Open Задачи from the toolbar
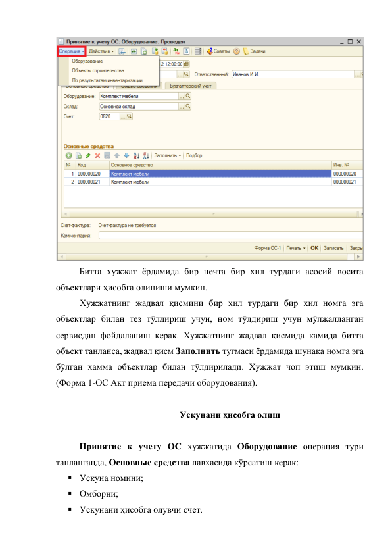This screenshot has height=554, width=392. tap(255, 51)
